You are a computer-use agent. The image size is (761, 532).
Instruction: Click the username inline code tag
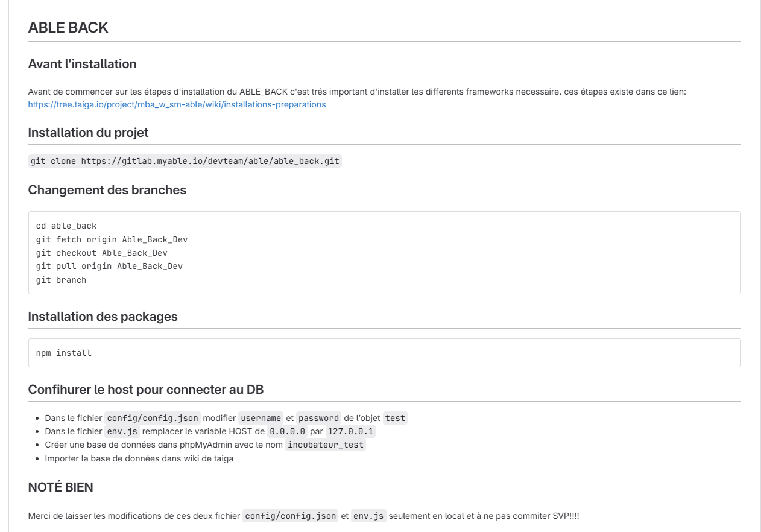point(261,418)
